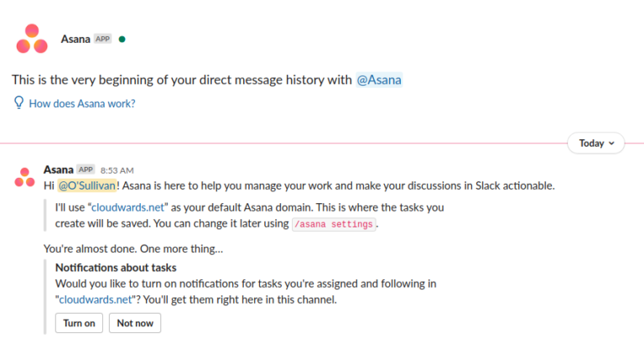Click the small Asana avatar beside the 8:53 AM message

[24, 177]
